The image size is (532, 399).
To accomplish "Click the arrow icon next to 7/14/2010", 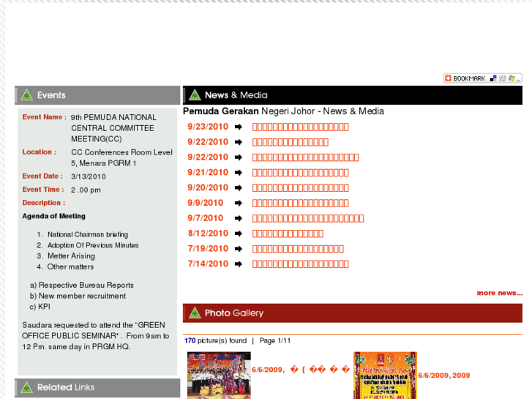I will pos(239,264).
